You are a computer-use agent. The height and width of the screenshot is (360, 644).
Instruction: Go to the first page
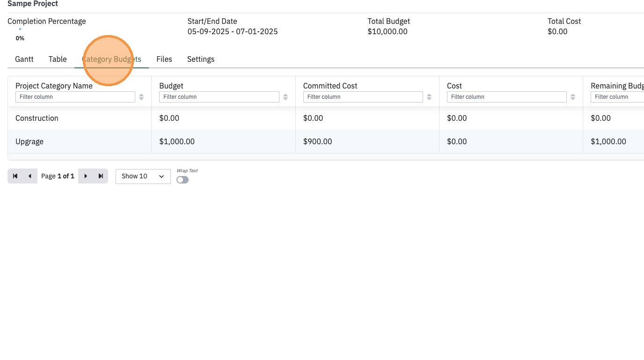click(15, 176)
